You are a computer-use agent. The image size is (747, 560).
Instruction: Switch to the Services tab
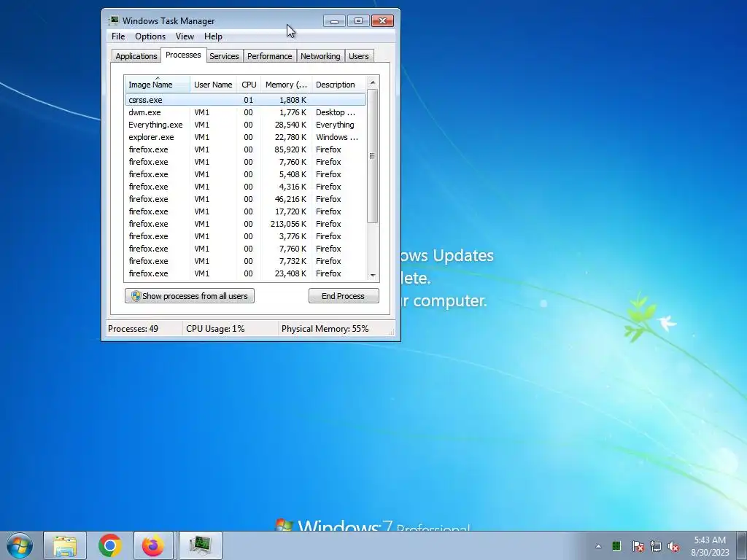(x=225, y=56)
